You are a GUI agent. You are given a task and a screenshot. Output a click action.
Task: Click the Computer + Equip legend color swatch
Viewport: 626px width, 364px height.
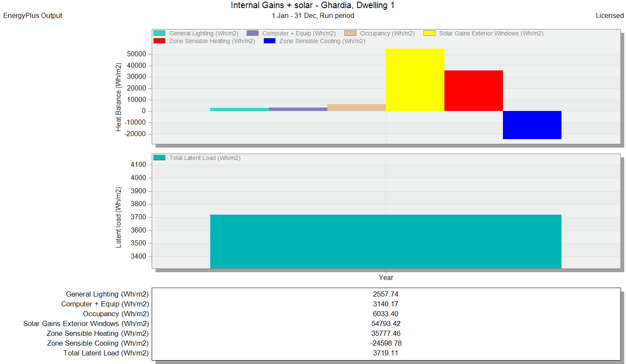[x=253, y=33]
